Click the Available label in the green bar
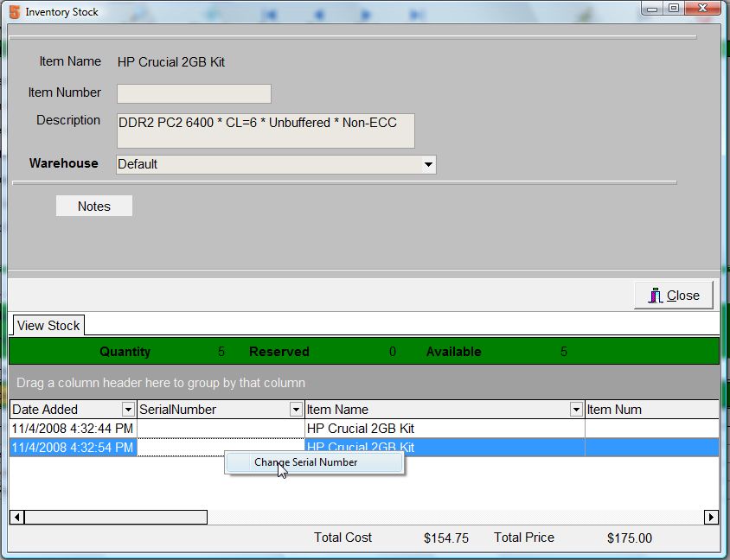 click(453, 352)
